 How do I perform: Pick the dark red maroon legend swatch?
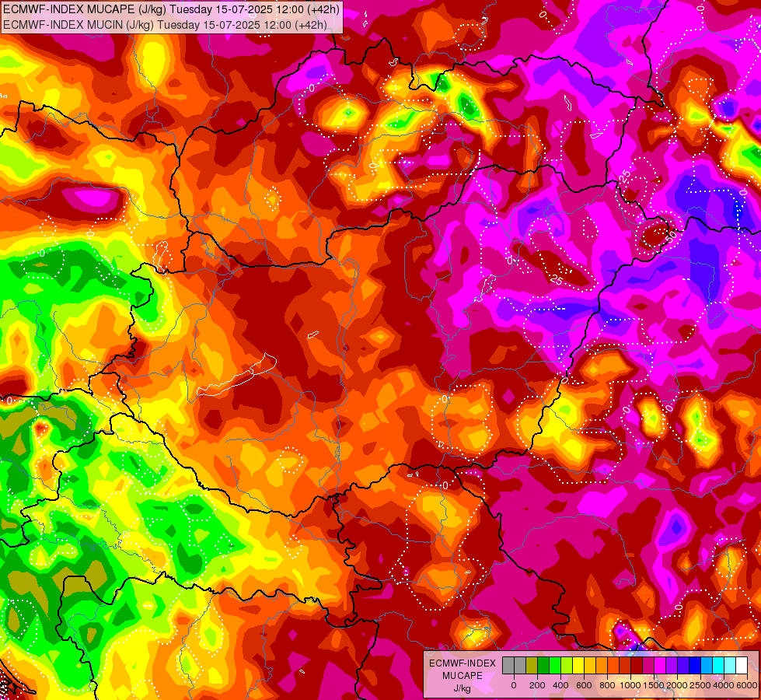tap(637, 665)
